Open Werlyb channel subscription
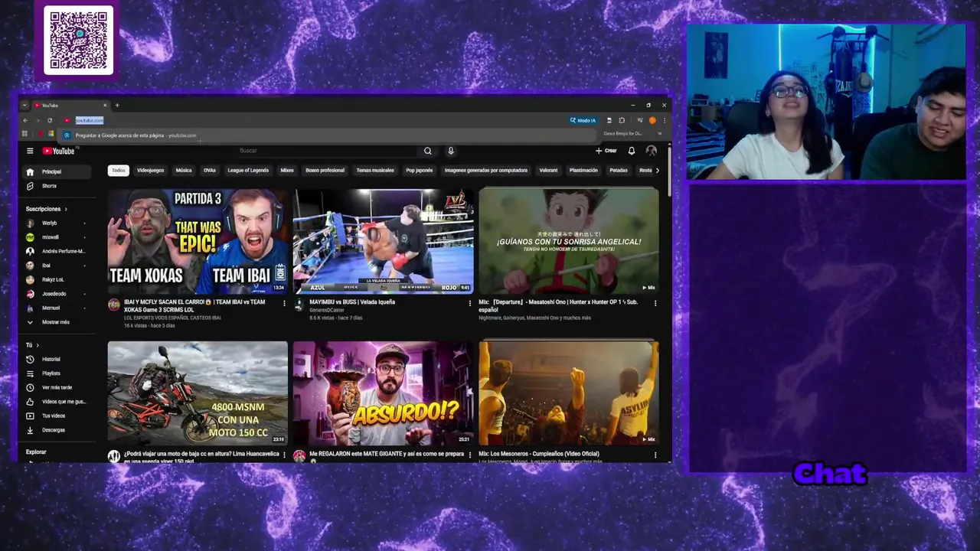Screen dimensions: 980x551 click(x=55, y=223)
